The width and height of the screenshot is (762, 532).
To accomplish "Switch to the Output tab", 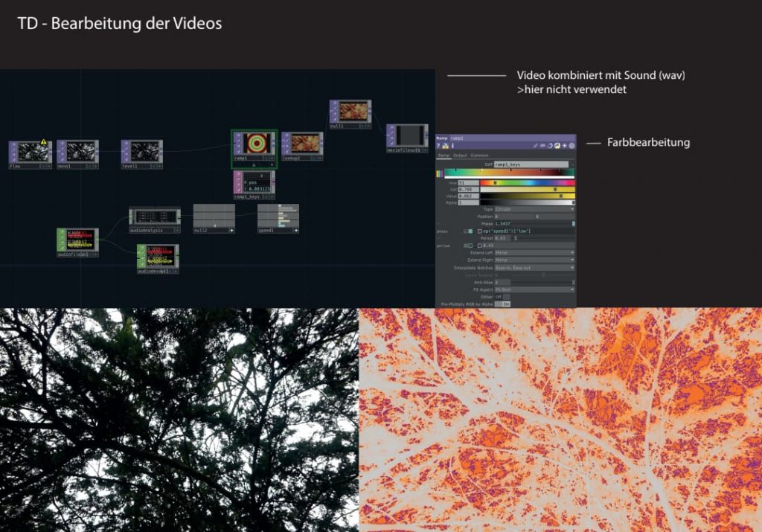I will (461, 156).
